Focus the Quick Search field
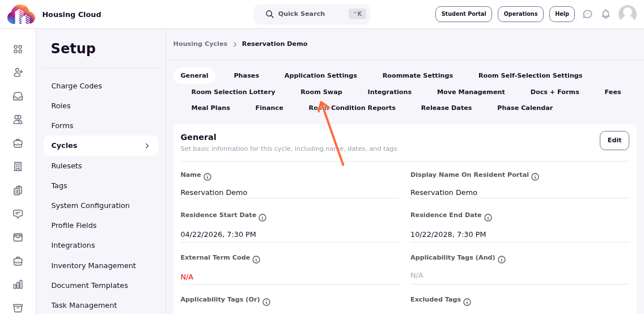644x314 pixels. click(312, 14)
